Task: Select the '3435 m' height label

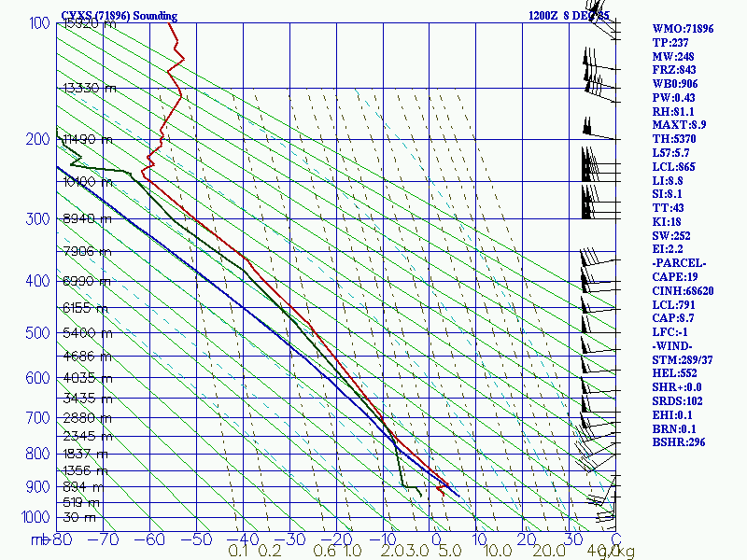Action: tap(87, 399)
